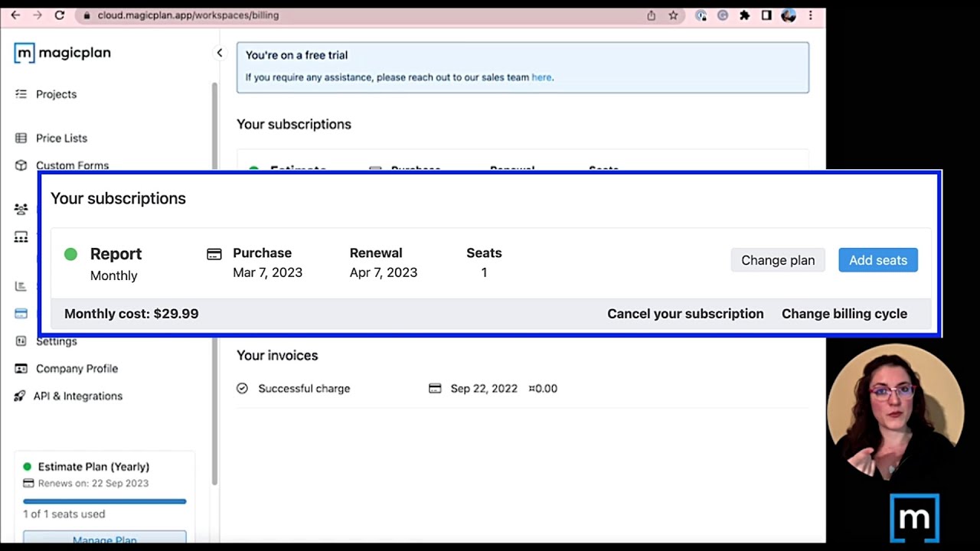
Task: Click the 'Monthly cost: $29.99' text
Action: pyautogui.click(x=131, y=314)
